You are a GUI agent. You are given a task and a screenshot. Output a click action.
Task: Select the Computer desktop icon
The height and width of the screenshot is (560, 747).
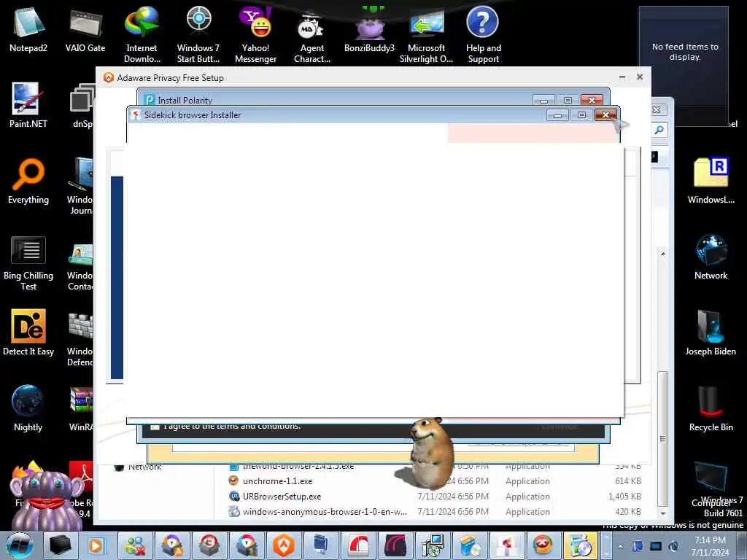tap(710, 483)
